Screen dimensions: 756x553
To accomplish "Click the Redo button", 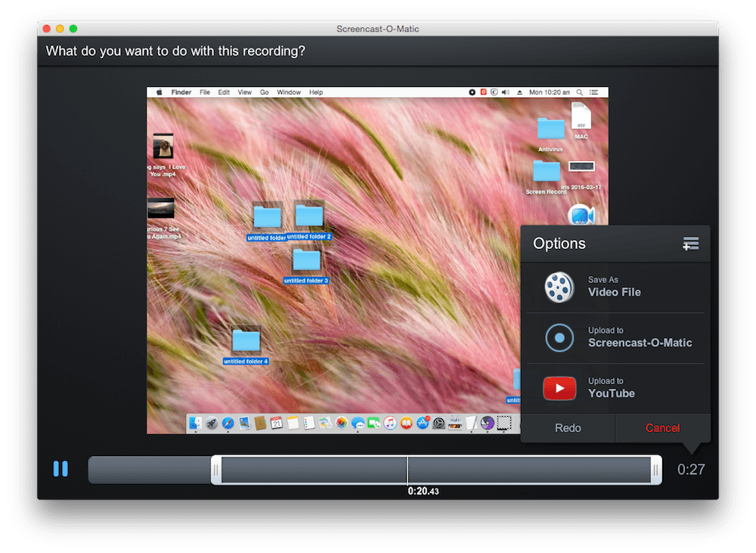I will (568, 428).
